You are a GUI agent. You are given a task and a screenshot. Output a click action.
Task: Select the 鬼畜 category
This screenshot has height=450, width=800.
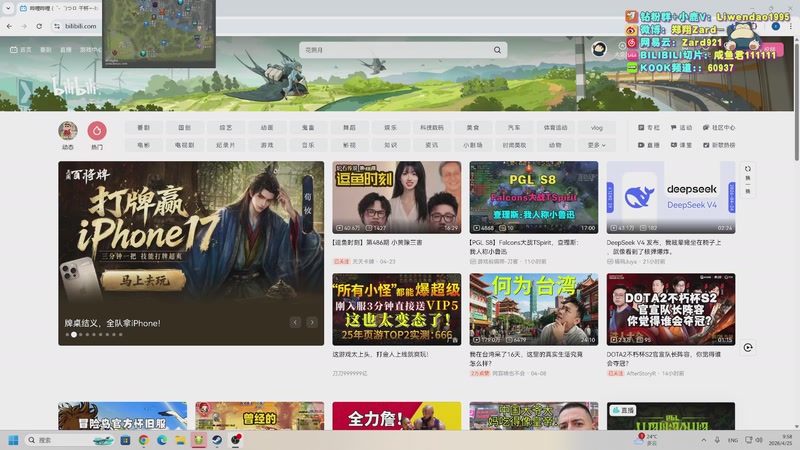(308, 128)
